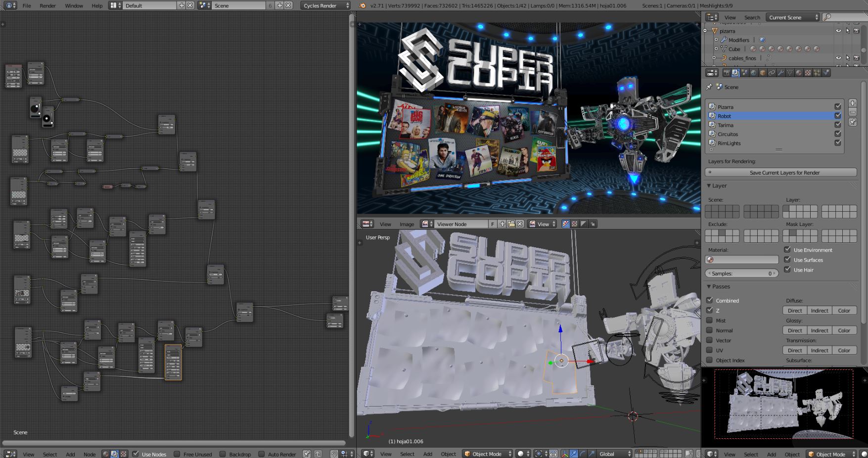Toggle the Use Nodes checkbox
The image size is (868, 458).
click(x=136, y=454)
